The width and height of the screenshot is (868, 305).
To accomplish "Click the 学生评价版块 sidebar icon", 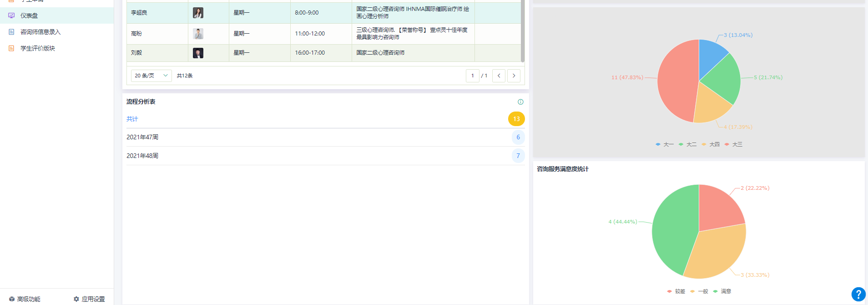I will (11, 48).
